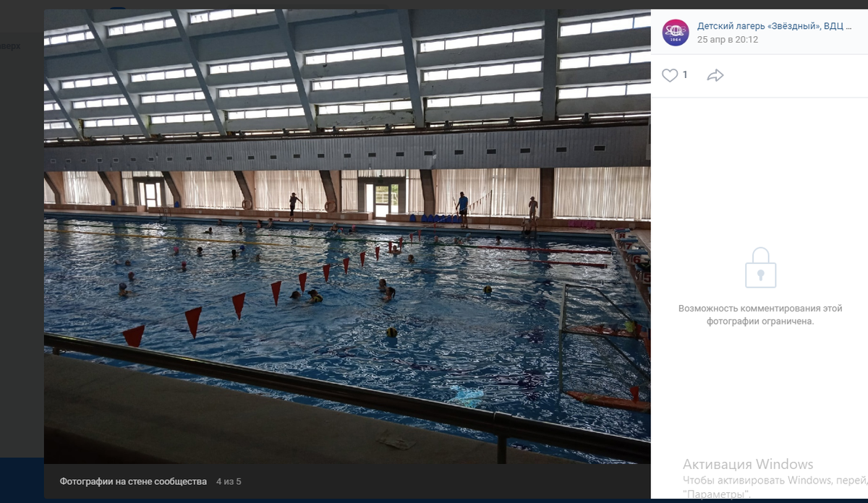Click the Чтобы активировать Windows watermark line
This screenshot has width=868, height=503.
[x=775, y=480]
